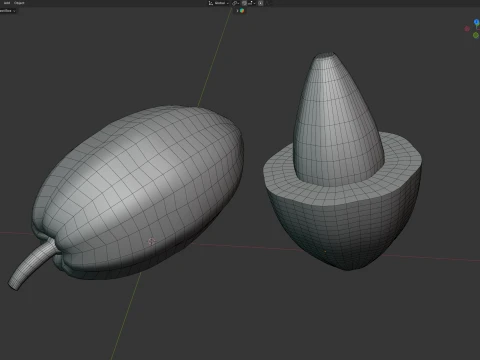Open the Object menu in viewport header
The image size is (480, 360).
point(19,3)
